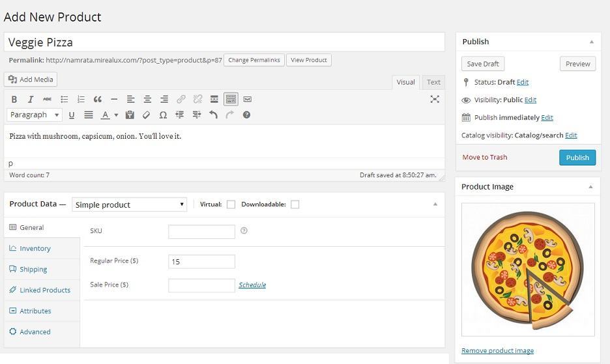This screenshot has width=610, height=364.
Task: Open the text color picker arrow
Action: 116,115
